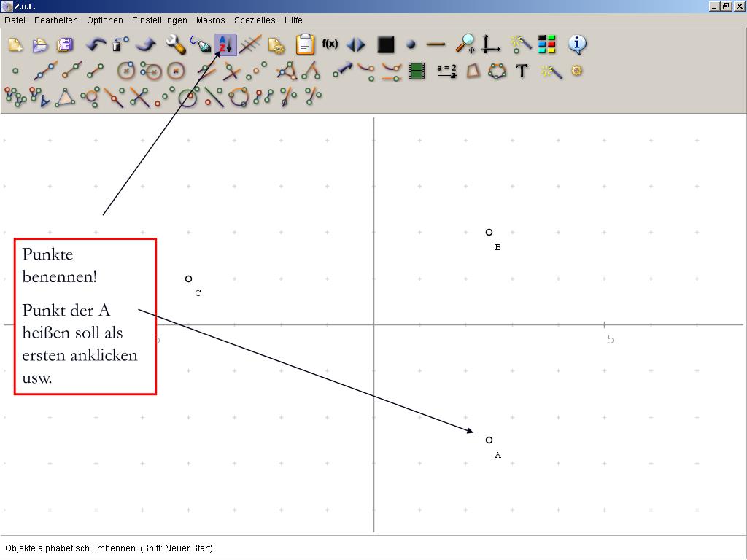Click the Undo back-arrow icon
Image resolution: width=747 pixels, height=560 pixels.
coord(96,44)
